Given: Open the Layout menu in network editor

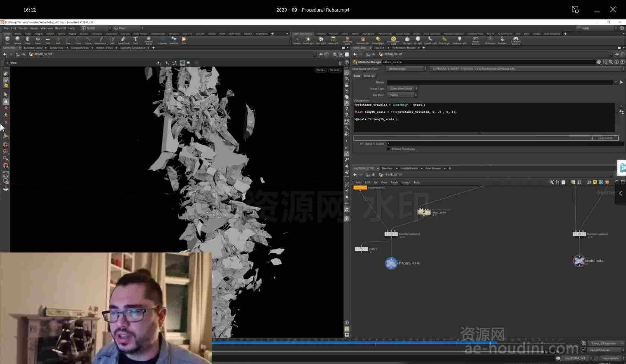Looking at the screenshot, I should pos(406,183).
